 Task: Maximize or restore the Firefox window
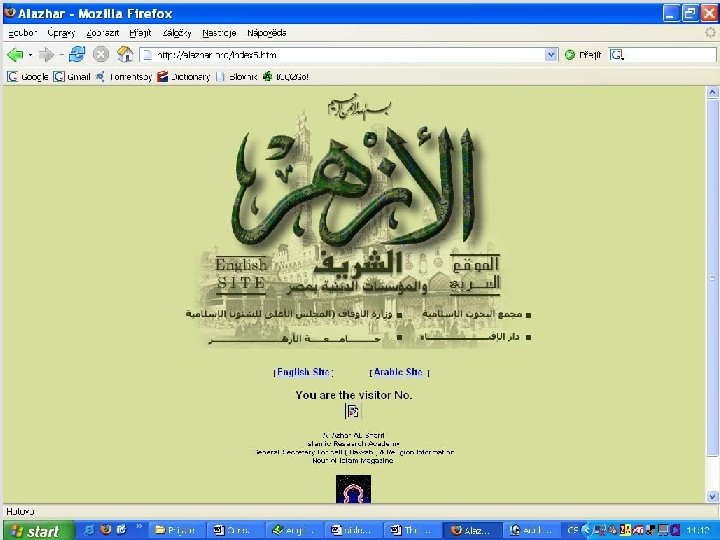pyautogui.click(x=690, y=13)
